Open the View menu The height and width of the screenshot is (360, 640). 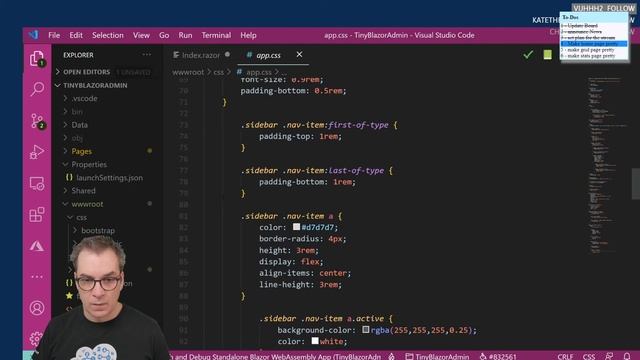[x=141, y=35]
